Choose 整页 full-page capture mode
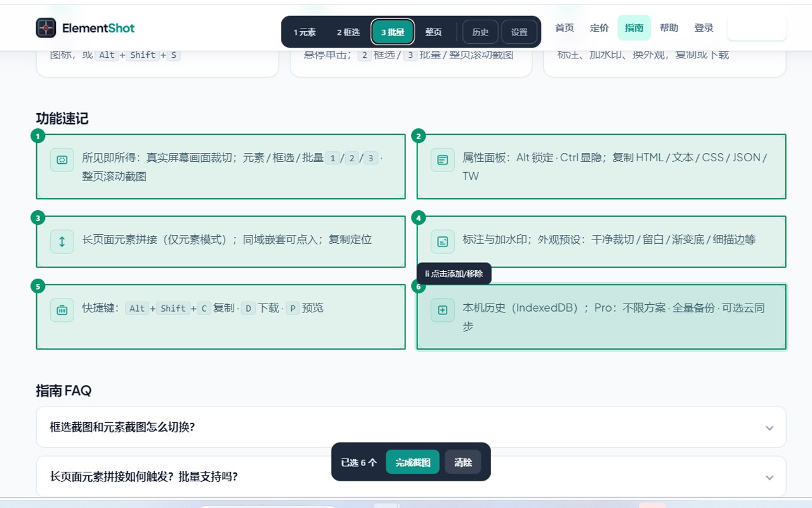This screenshot has width=812, height=508. [434, 32]
